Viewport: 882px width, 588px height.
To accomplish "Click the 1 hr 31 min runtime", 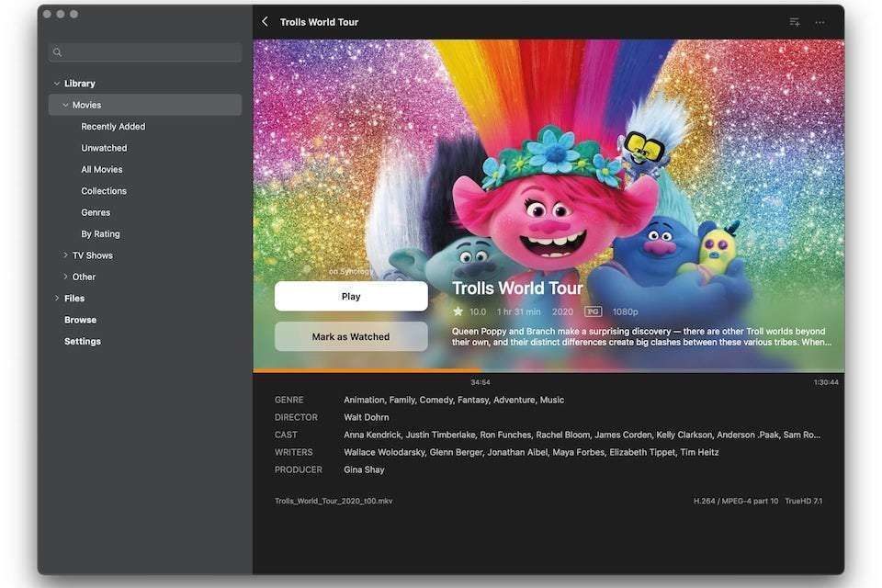I will point(518,311).
